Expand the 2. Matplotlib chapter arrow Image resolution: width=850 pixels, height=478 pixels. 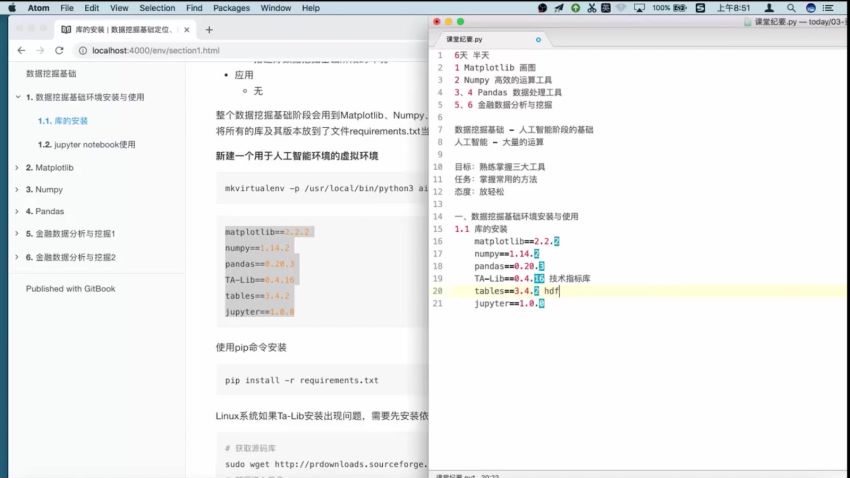coord(17,168)
